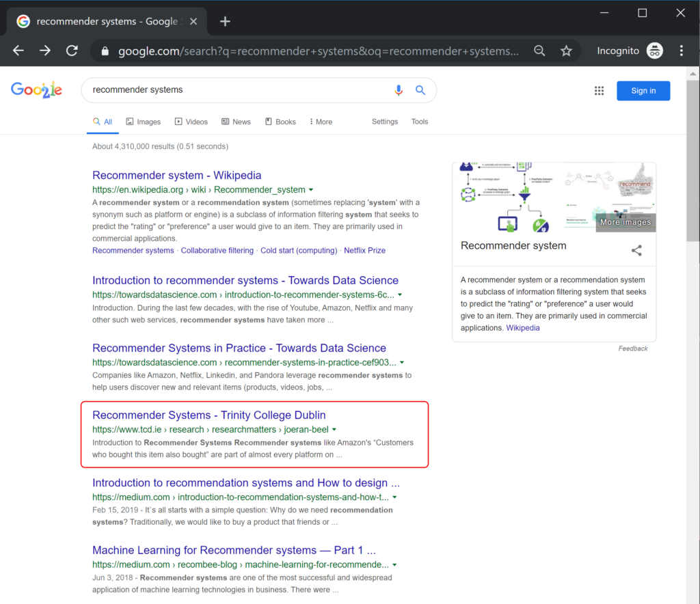The image size is (700, 604).
Task: Open Machine Learning for Recommender systems Part 1
Action: 234,551
